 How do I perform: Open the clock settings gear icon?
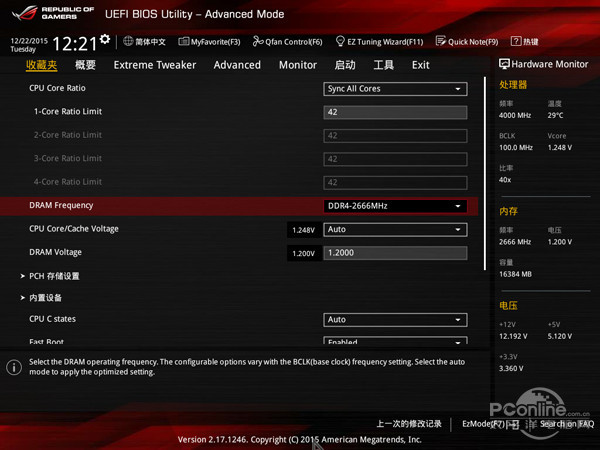pos(105,39)
